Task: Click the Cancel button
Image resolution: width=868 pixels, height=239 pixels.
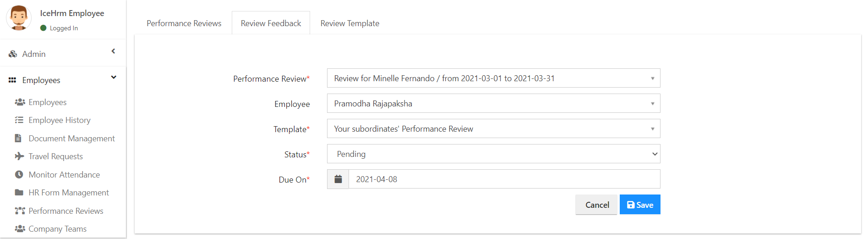Action: [596, 205]
